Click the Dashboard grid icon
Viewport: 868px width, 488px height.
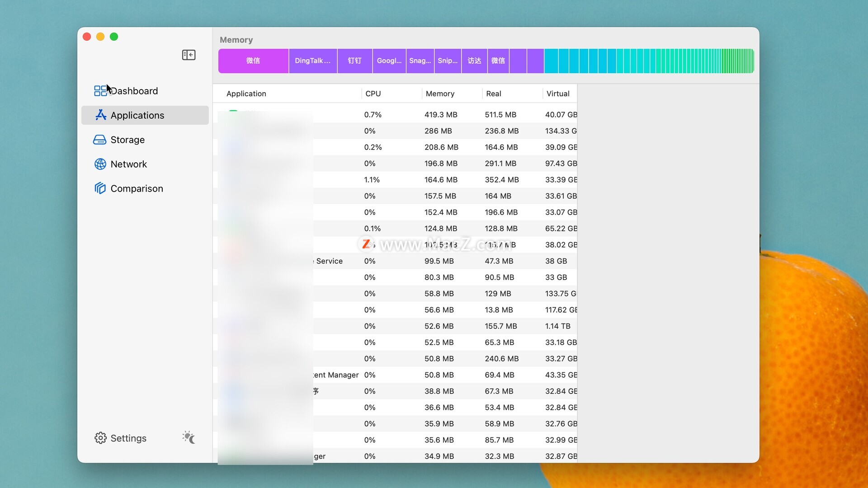[x=100, y=91]
